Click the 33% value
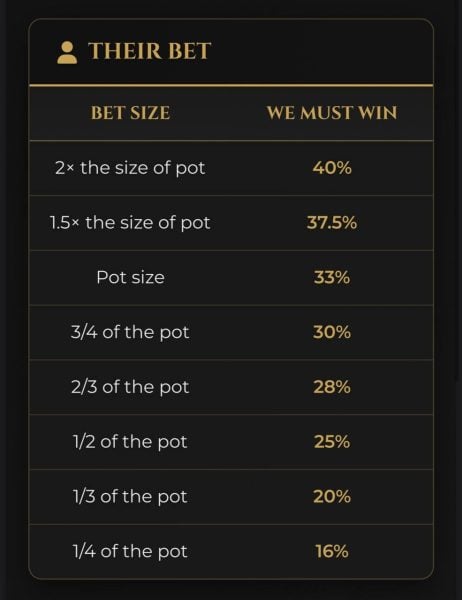Screen dimensions: 462x600 tap(332, 277)
